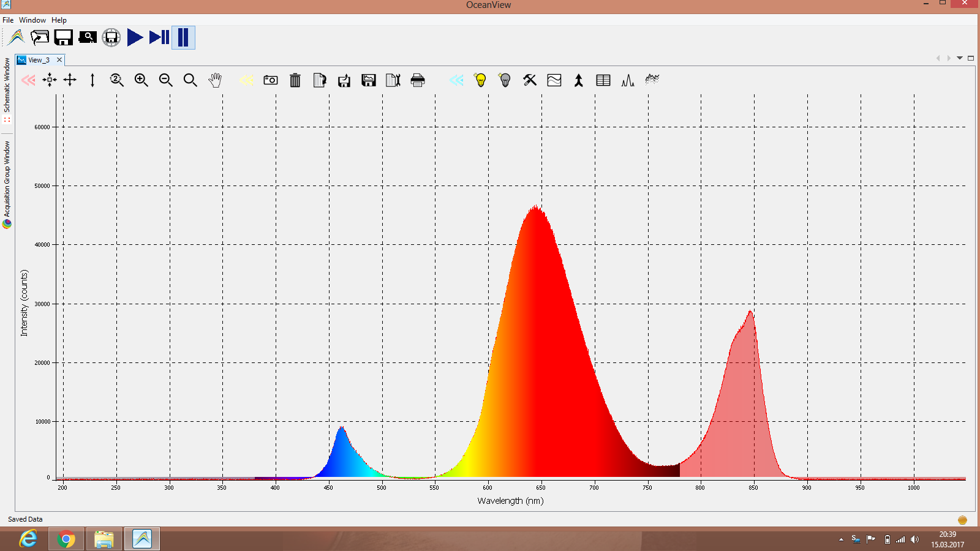Maximize the view pane via square icon

click(x=971, y=58)
